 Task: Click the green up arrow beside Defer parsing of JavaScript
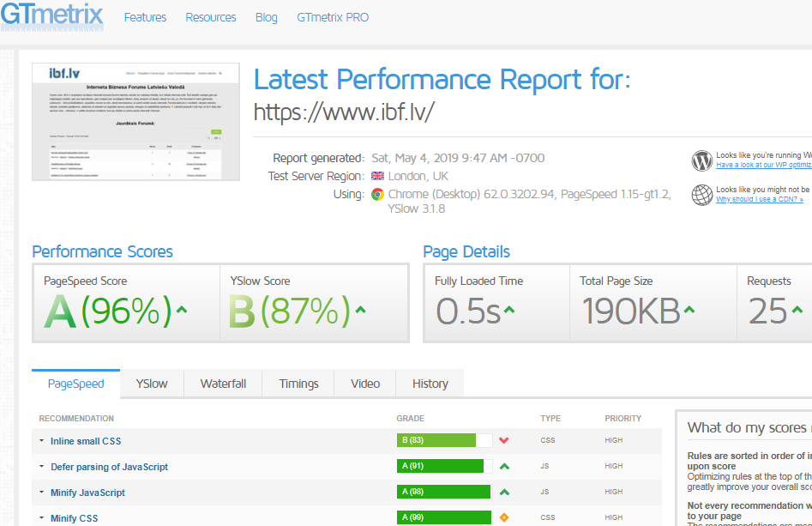click(504, 467)
